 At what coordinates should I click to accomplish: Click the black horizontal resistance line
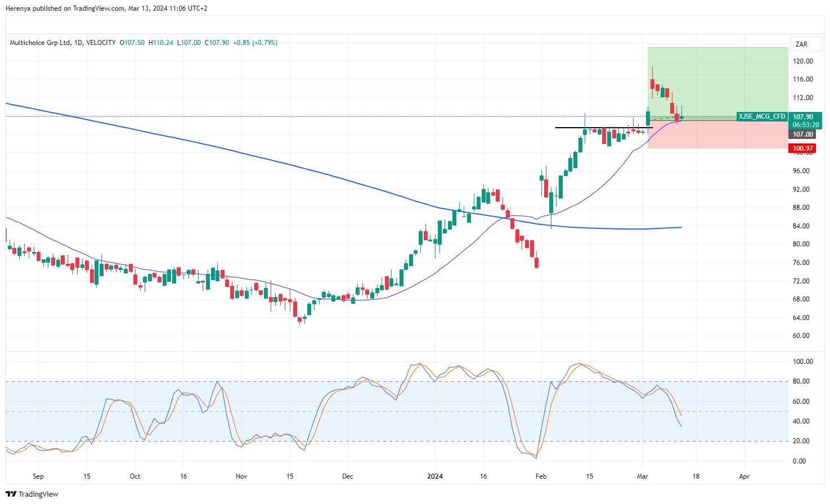click(604, 128)
